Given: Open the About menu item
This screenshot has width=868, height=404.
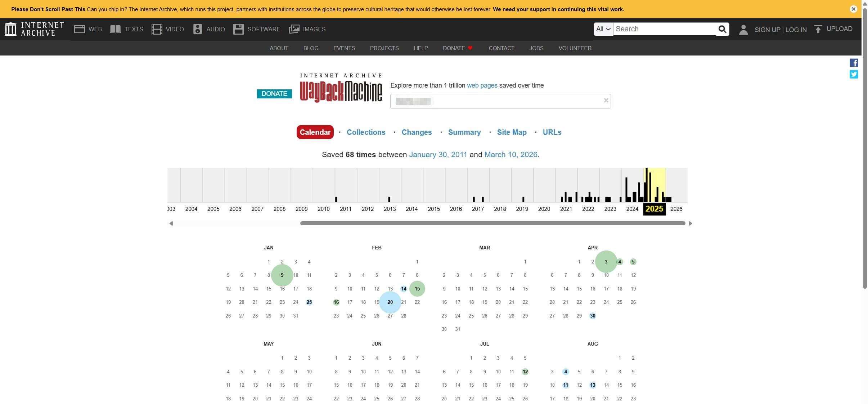Looking at the screenshot, I should [x=279, y=48].
